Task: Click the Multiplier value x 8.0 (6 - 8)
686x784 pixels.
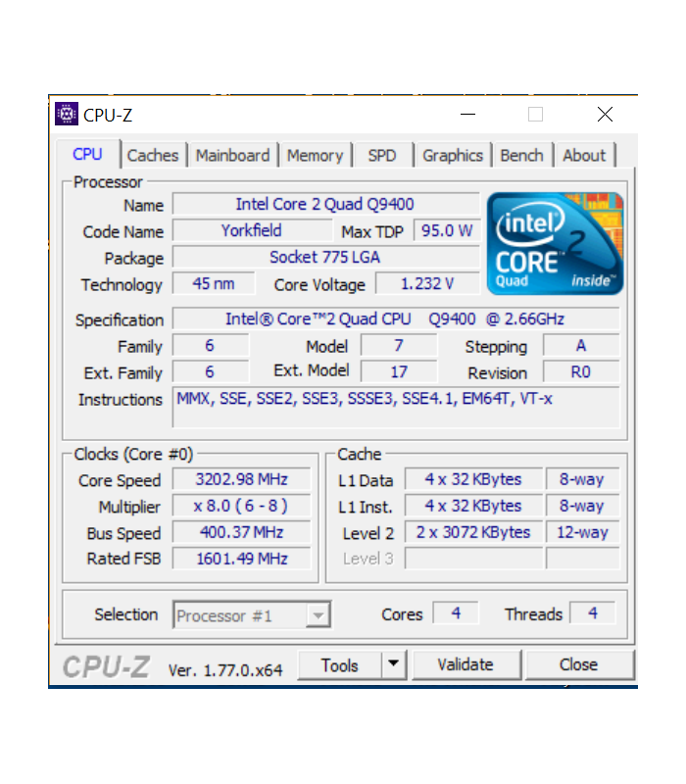Action: click(241, 506)
